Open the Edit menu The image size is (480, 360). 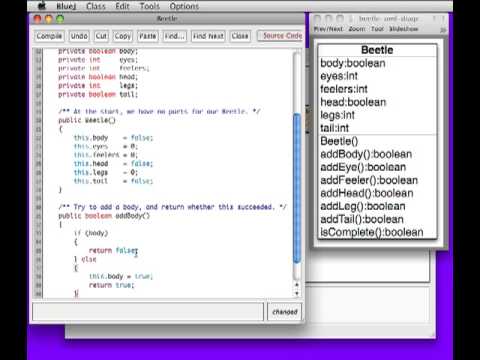pyautogui.click(x=122, y=6)
